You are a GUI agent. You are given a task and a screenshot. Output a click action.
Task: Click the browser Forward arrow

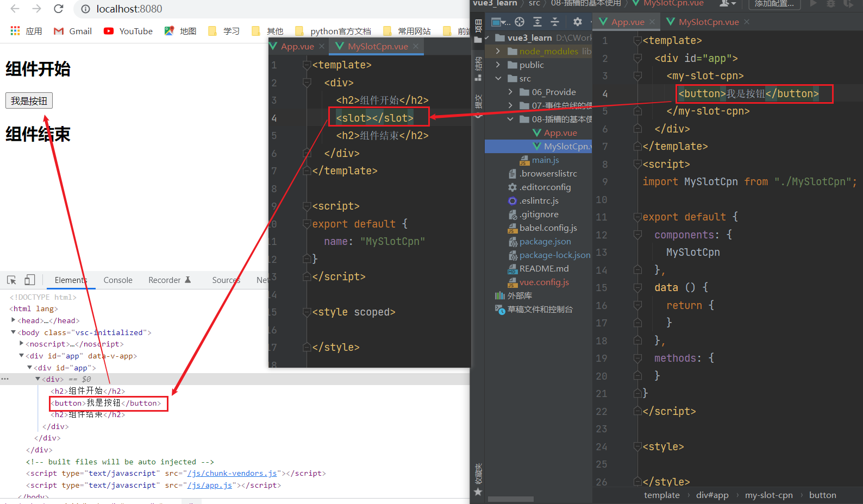click(x=36, y=9)
